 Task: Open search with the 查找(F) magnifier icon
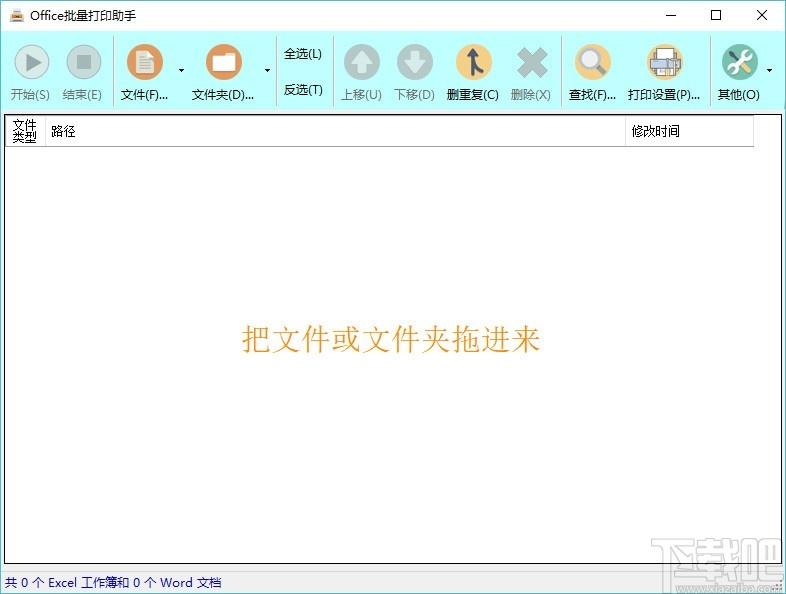pyautogui.click(x=593, y=62)
